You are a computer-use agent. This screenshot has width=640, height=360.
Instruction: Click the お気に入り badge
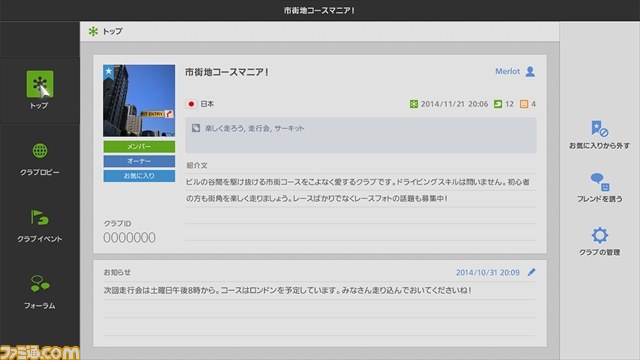(139, 176)
